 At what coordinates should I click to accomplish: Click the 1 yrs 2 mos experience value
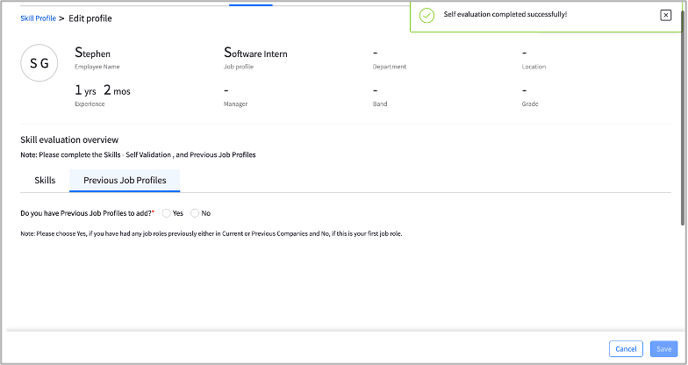tap(102, 90)
